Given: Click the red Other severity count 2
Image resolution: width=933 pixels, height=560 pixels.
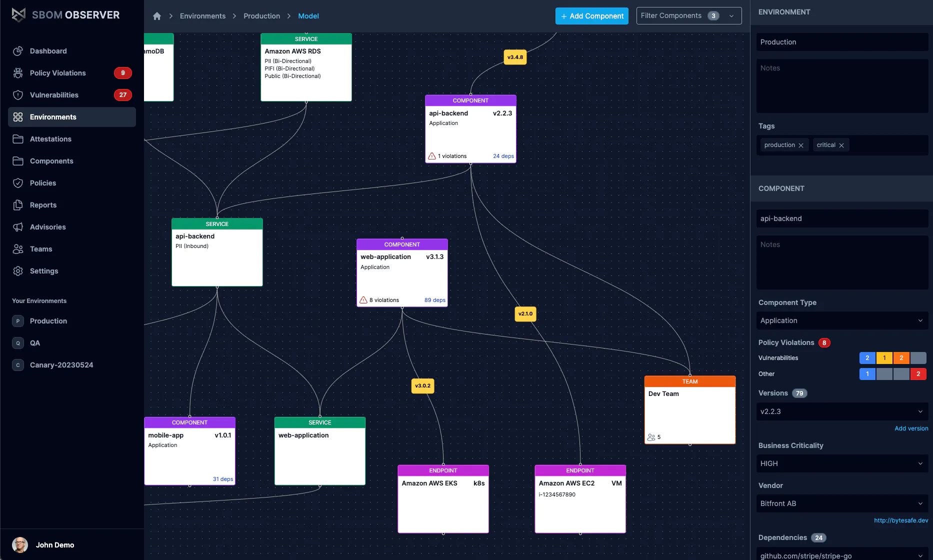Looking at the screenshot, I should tap(918, 374).
